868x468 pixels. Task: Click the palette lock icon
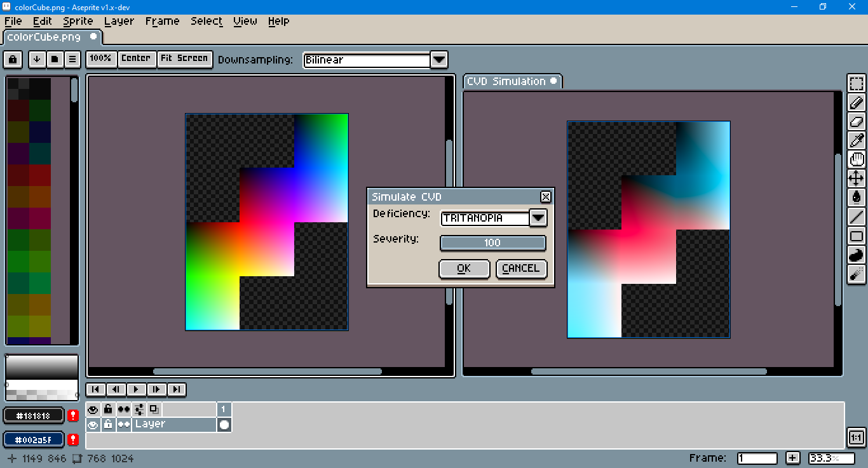(13, 60)
